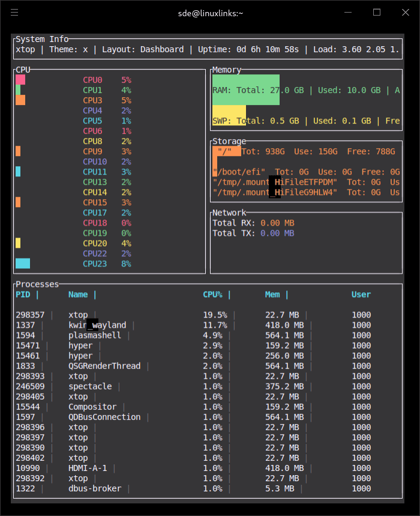Select the QSGRenderThread process name

coord(104,366)
